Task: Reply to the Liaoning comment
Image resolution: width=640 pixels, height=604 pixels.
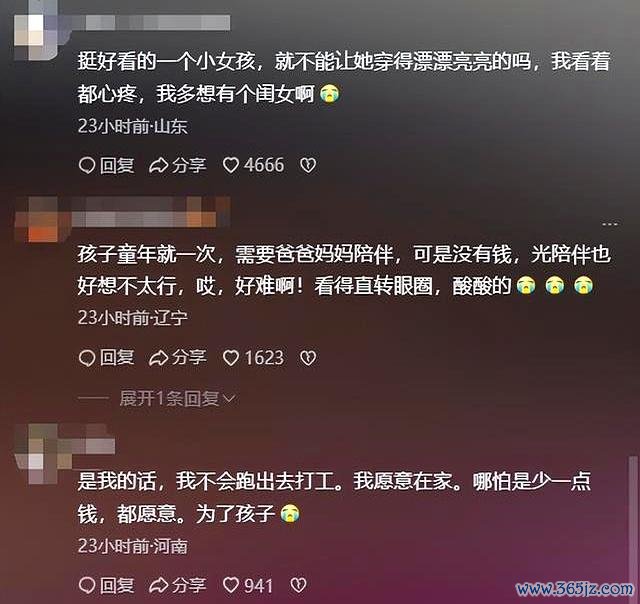Action: (106, 358)
